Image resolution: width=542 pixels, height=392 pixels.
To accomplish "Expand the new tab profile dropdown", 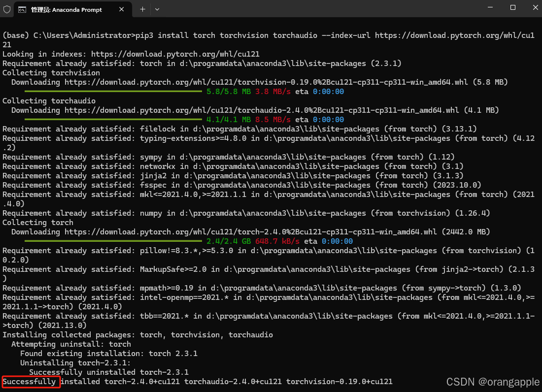I will (157, 9).
